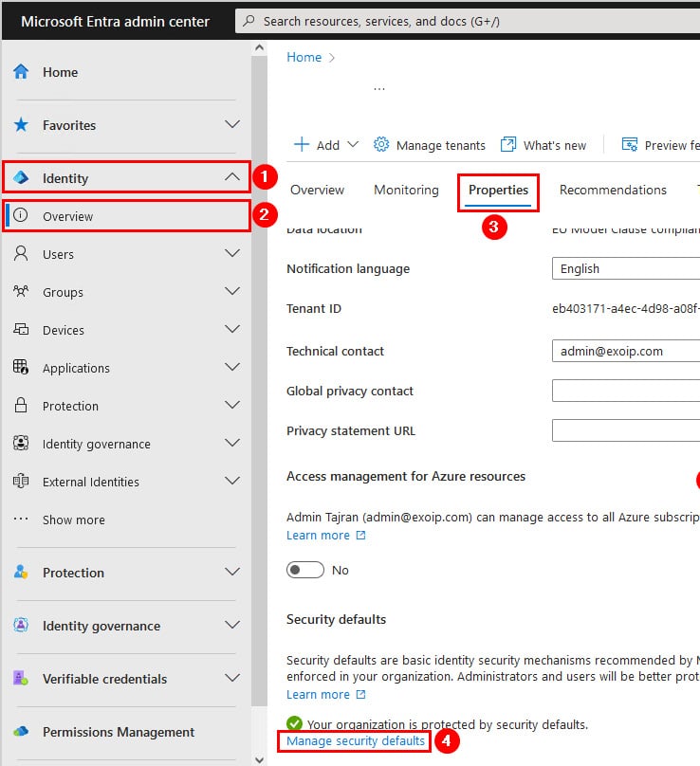Focus the Search resources search box
Screen dimensions: 700x766
(468, 21)
